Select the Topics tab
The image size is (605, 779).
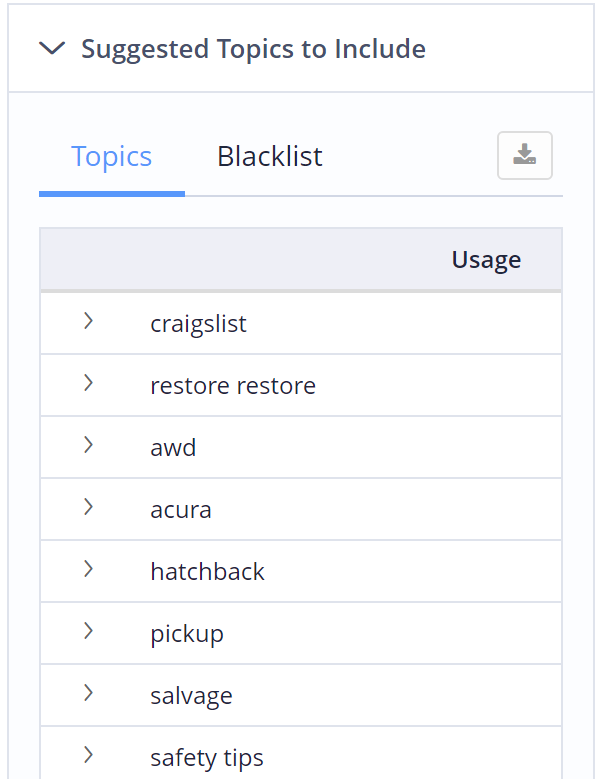coord(112,156)
